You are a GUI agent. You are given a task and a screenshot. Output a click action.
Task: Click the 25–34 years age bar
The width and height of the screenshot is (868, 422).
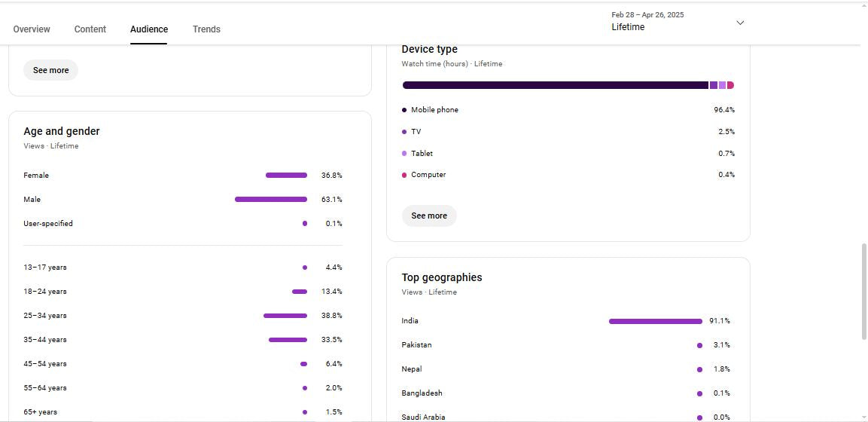(x=285, y=316)
